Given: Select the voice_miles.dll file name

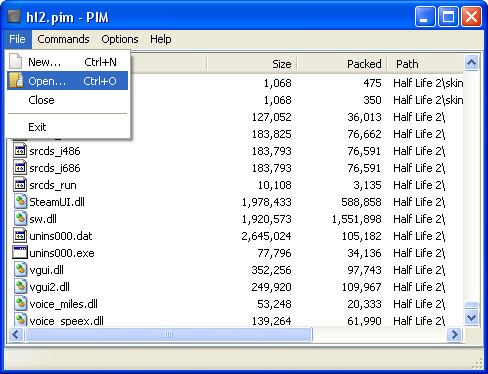Looking at the screenshot, I should 63,304.
